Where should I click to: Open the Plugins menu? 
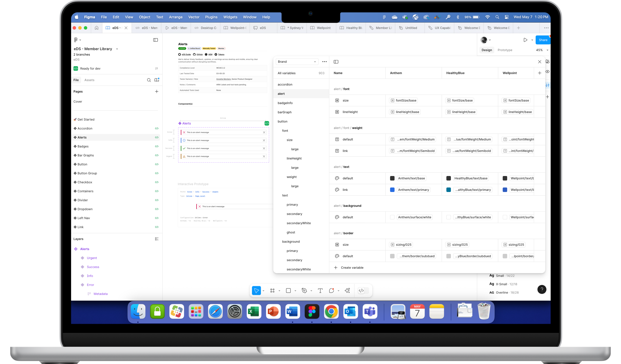[x=211, y=17]
